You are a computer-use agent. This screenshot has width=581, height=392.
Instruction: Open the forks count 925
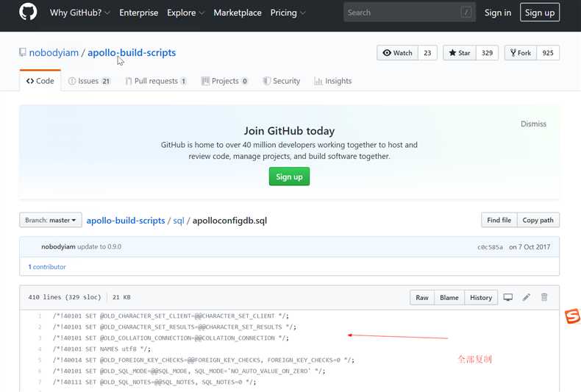[548, 53]
